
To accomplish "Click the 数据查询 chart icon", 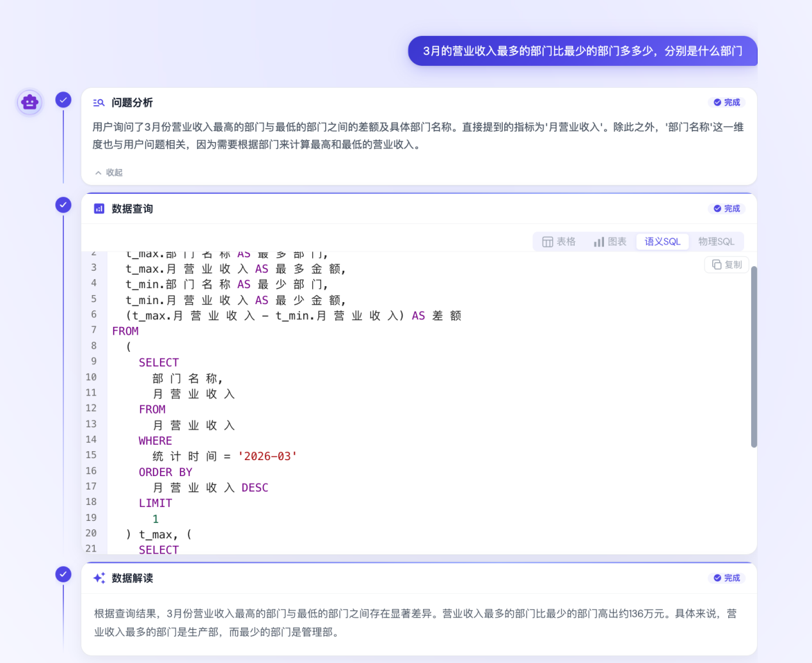I will (x=99, y=209).
